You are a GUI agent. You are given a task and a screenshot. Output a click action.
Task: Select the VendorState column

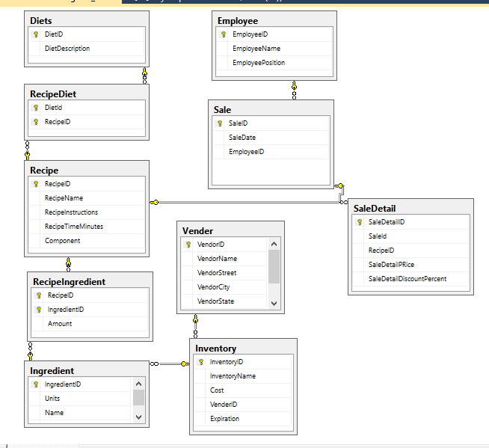(x=224, y=301)
